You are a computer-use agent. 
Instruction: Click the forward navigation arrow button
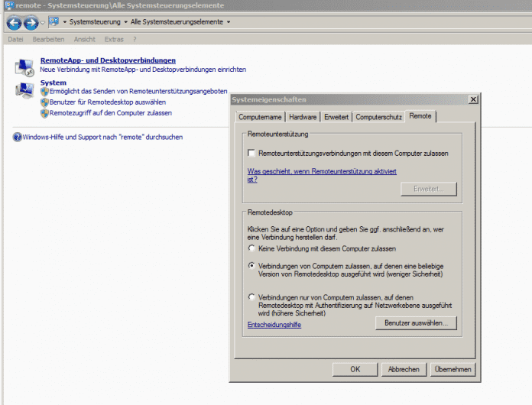coord(31,22)
